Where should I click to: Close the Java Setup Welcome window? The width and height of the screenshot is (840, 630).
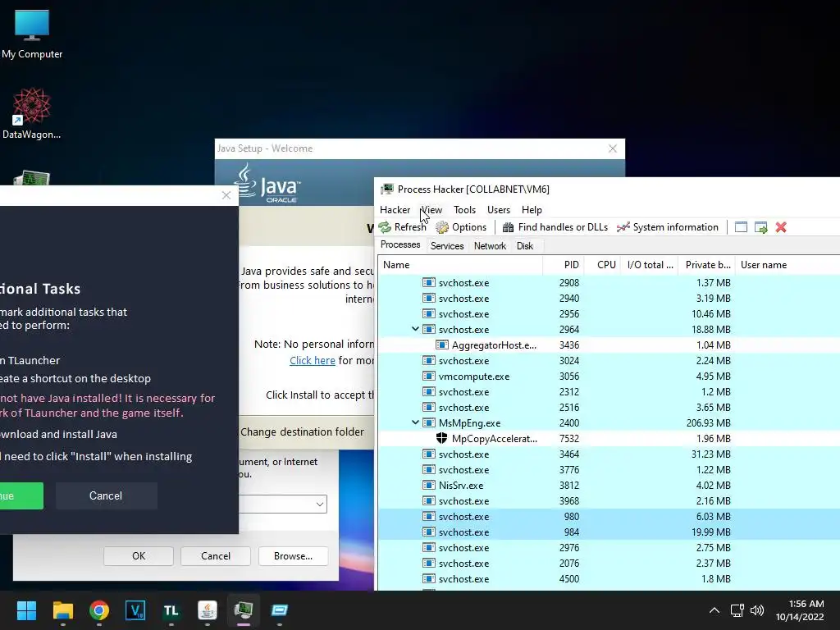[x=612, y=148]
